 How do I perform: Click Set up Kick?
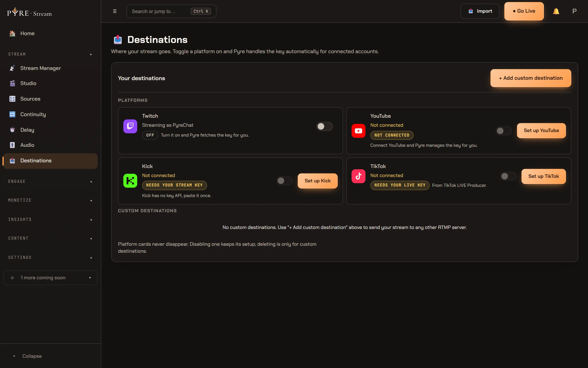(x=317, y=181)
